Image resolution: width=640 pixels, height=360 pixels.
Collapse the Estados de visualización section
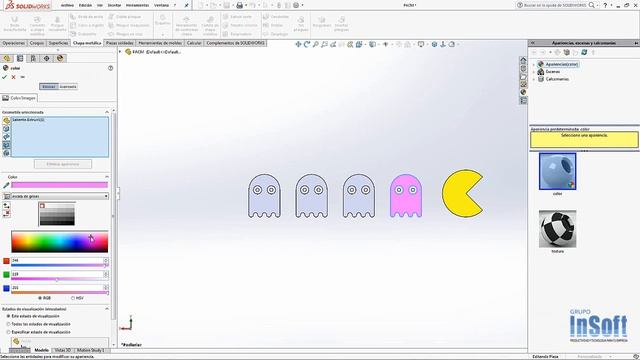pos(107,309)
